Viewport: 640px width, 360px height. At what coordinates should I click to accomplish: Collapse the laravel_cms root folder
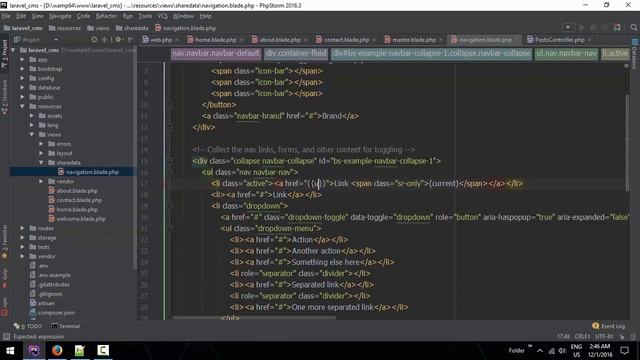(13, 50)
